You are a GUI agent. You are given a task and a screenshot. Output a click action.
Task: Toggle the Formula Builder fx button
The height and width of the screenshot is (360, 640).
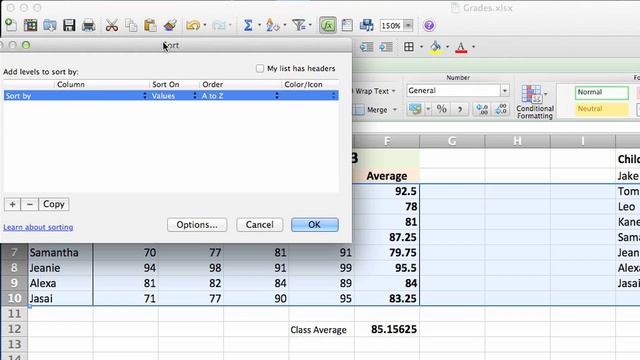(x=328, y=25)
